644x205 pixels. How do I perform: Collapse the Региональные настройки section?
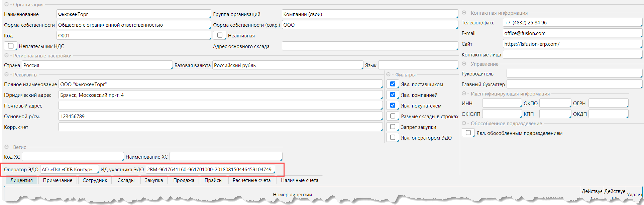[6, 56]
